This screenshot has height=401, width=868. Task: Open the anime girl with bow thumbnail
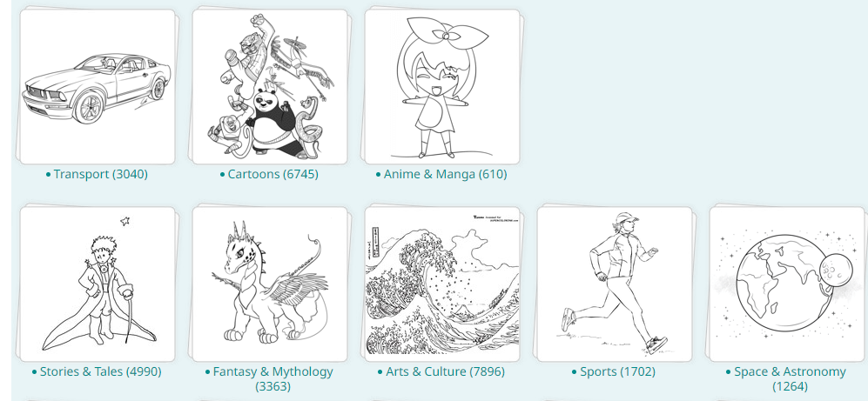click(x=441, y=86)
